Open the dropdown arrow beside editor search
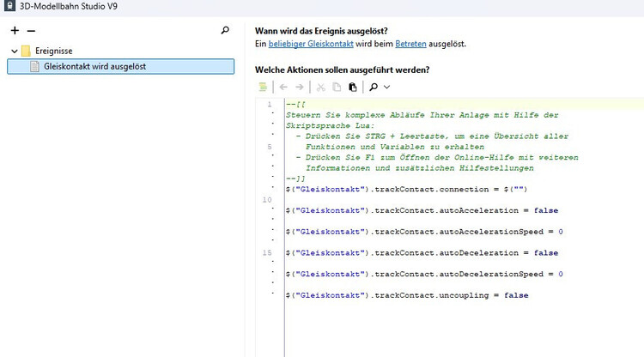This screenshot has width=644, height=357. click(x=386, y=87)
